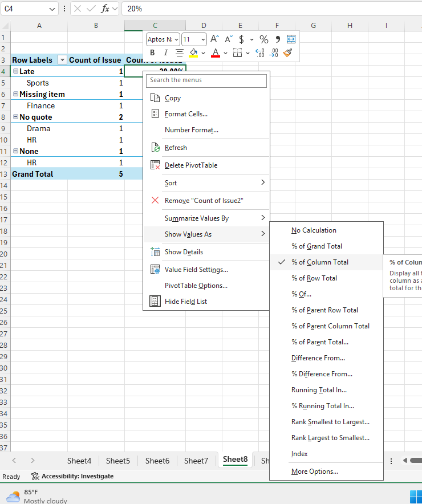The width and height of the screenshot is (422, 504).
Task: Click Hide Field List
Action: 206,302
